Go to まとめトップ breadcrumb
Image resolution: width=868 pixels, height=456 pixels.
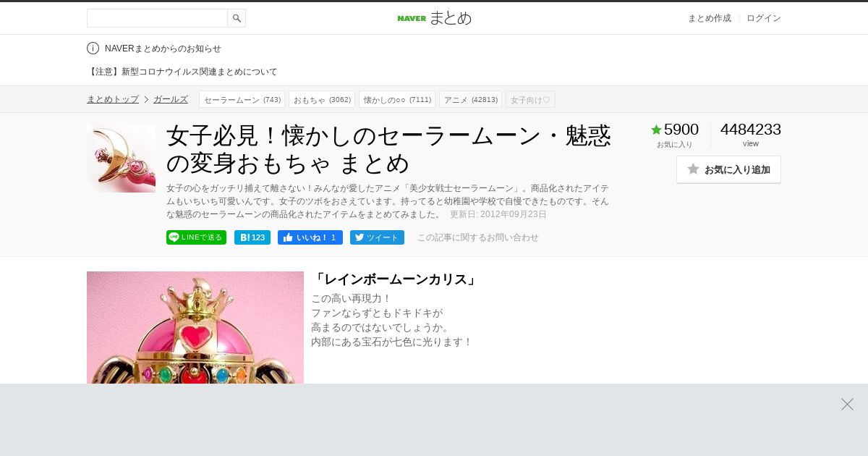point(113,99)
